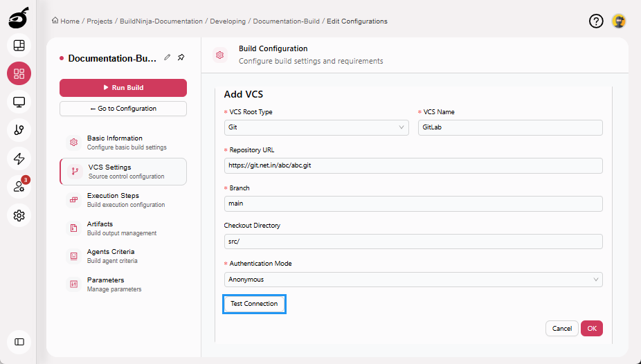This screenshot has width=641, height=364.
Task: Click the Repository URL input field
Action: point(413,165)
